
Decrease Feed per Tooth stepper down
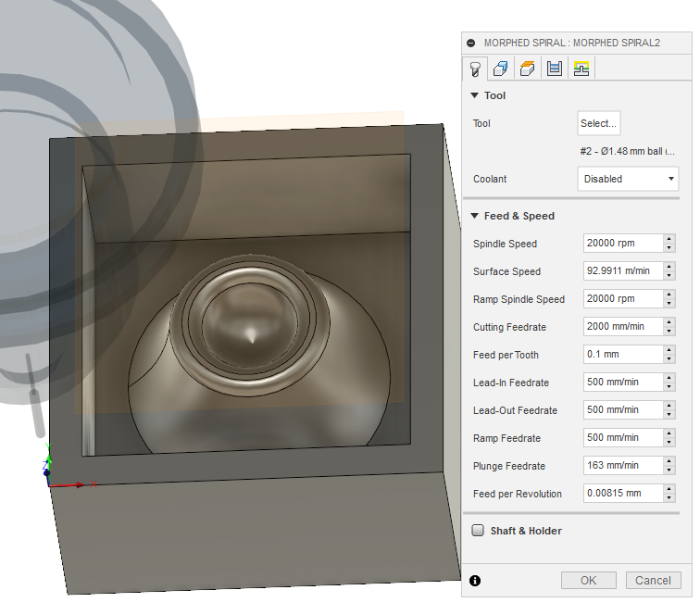[669, 359]
